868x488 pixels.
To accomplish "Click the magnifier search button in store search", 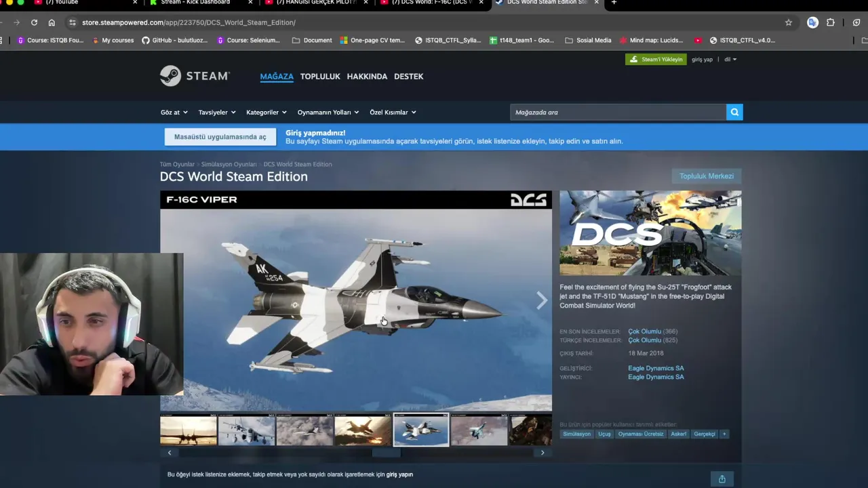I will coord(734,113).
